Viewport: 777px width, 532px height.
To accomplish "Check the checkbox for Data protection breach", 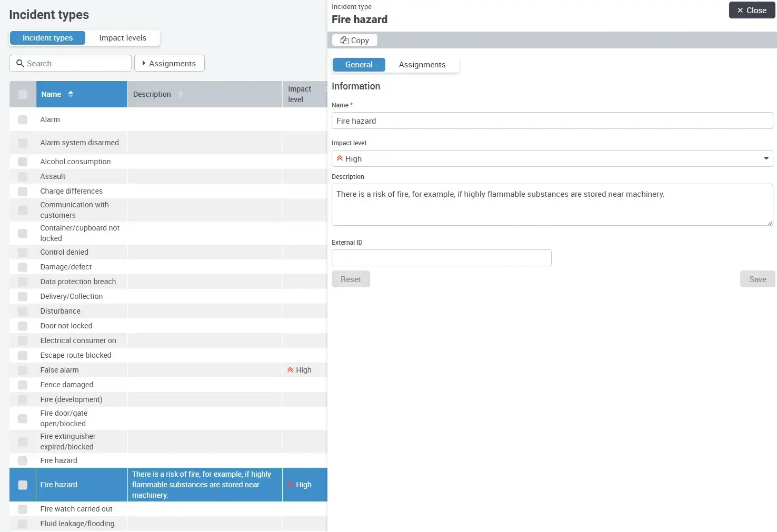I will click(22, 282).
